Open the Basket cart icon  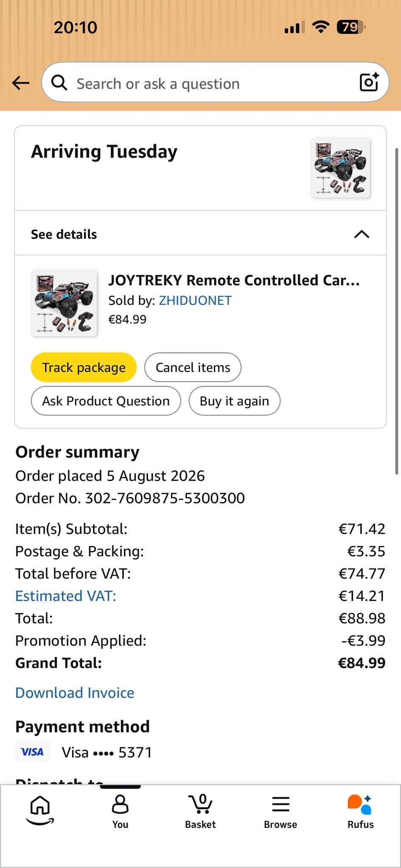[x=200, y=812]
